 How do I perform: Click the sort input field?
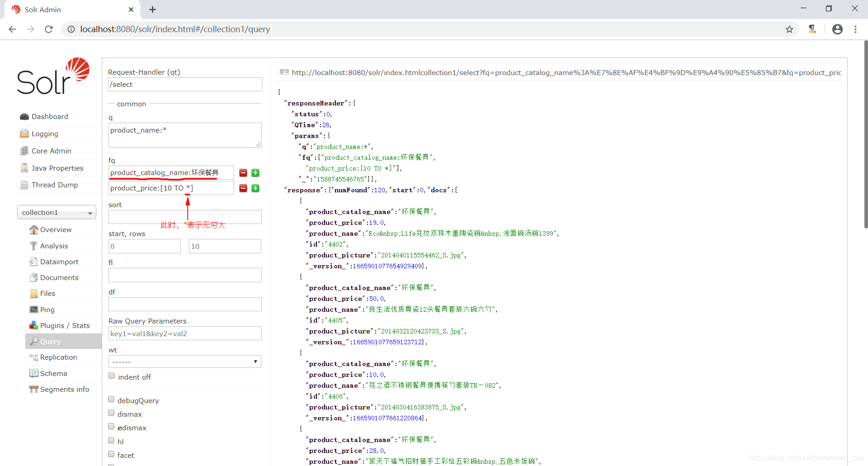(x=185, y=217)
